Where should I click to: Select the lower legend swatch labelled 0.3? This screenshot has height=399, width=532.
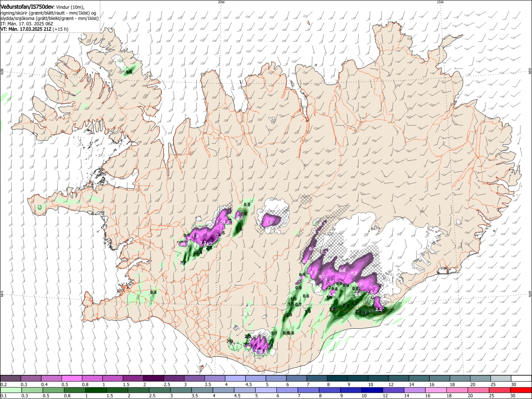32,390
